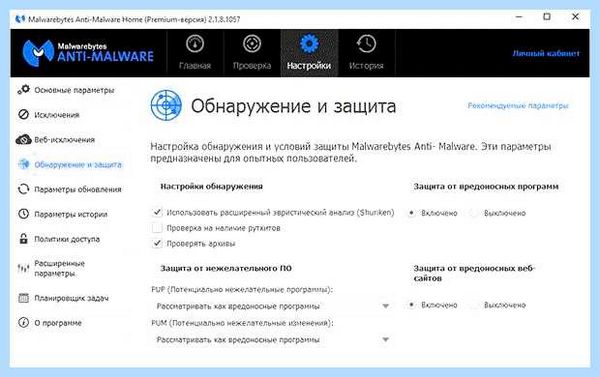The width and height of the screenshot is (600, 377).
Task: Click the Защита от вредоносных программ heading
Action: click(486, 186)
